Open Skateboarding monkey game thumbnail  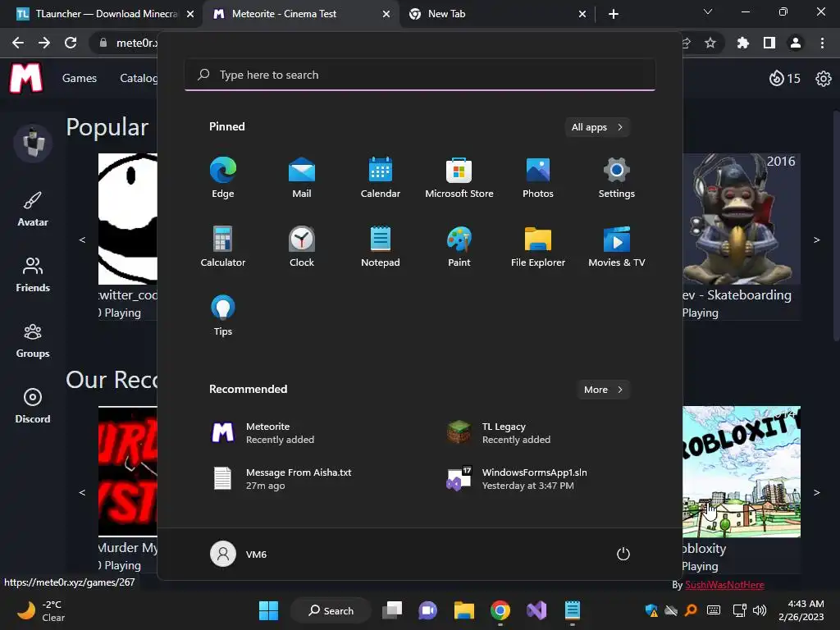pyautogui.click(x=742, y=218)
